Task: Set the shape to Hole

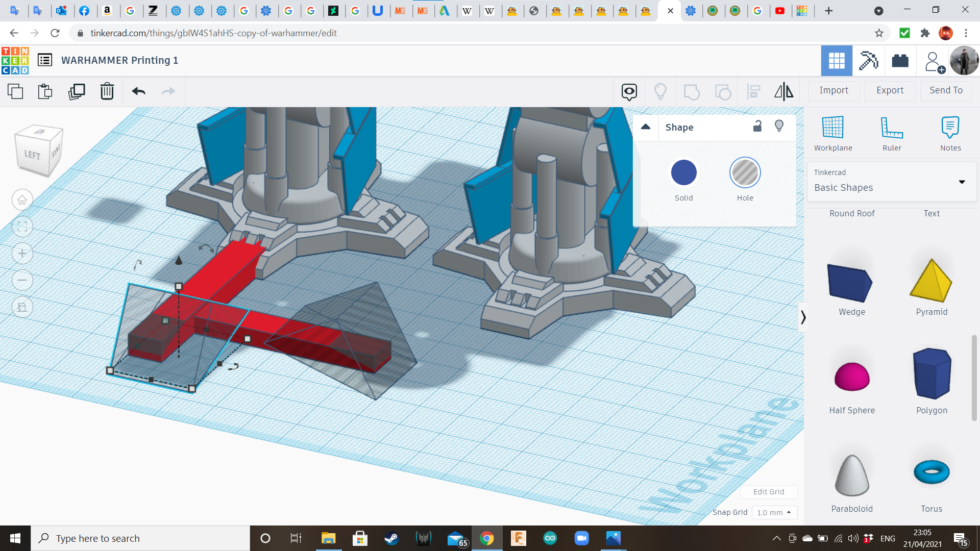Action: point(745,172)
